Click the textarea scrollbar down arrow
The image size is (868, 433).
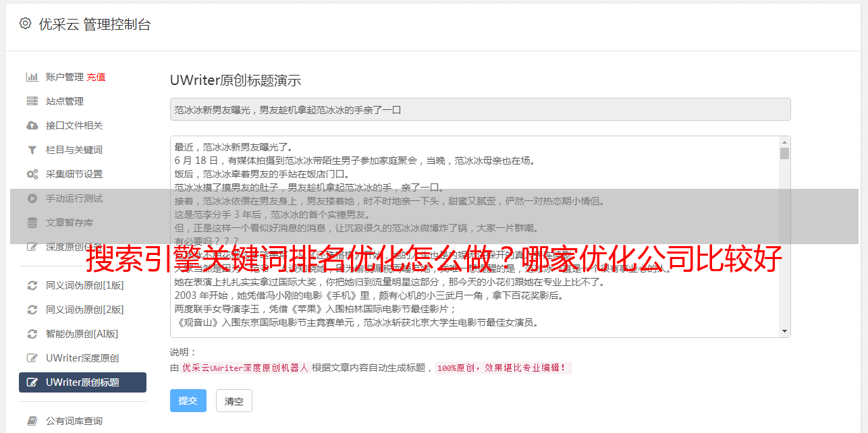tap(784, 331)
